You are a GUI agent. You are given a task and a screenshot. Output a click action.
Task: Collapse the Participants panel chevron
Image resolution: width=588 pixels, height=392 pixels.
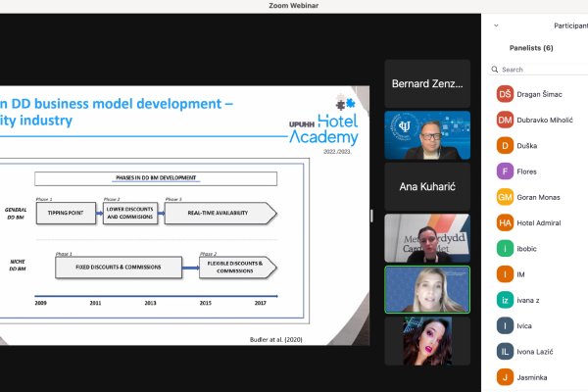click(497, 25)
